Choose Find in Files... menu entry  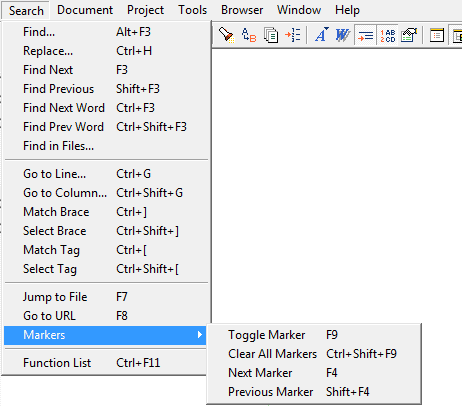point(106,146)
